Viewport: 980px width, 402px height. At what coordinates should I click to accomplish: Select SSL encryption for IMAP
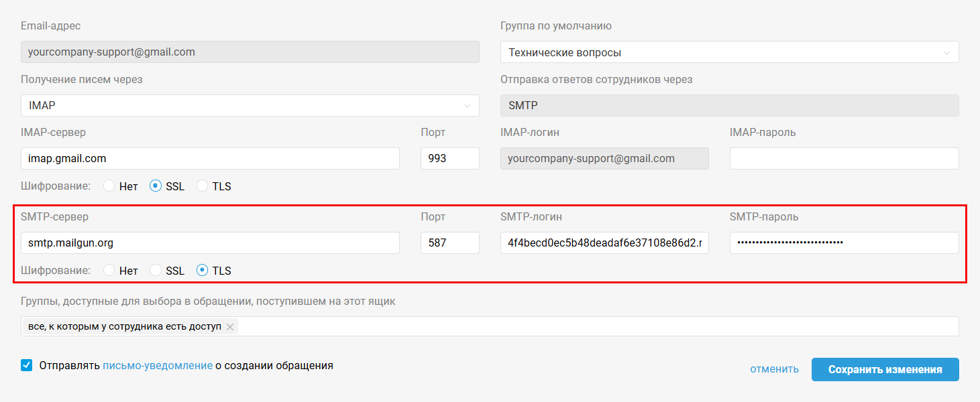tap(156, 186)
